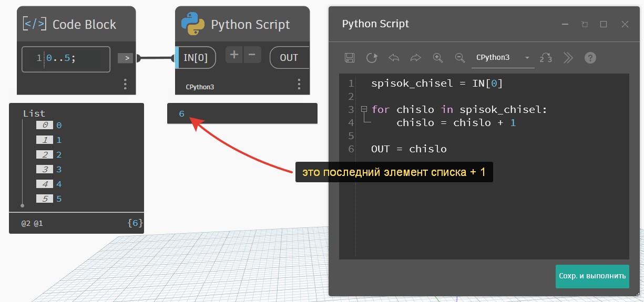The image size is (644, 302).
Task: Click code line chislo = chislo + 1
Action: tap(456, 122)
